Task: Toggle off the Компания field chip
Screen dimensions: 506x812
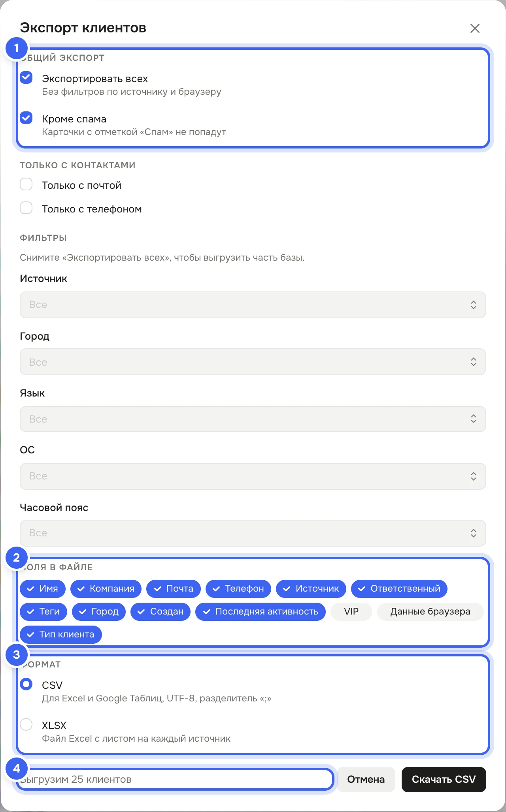Action: point(106,588)
